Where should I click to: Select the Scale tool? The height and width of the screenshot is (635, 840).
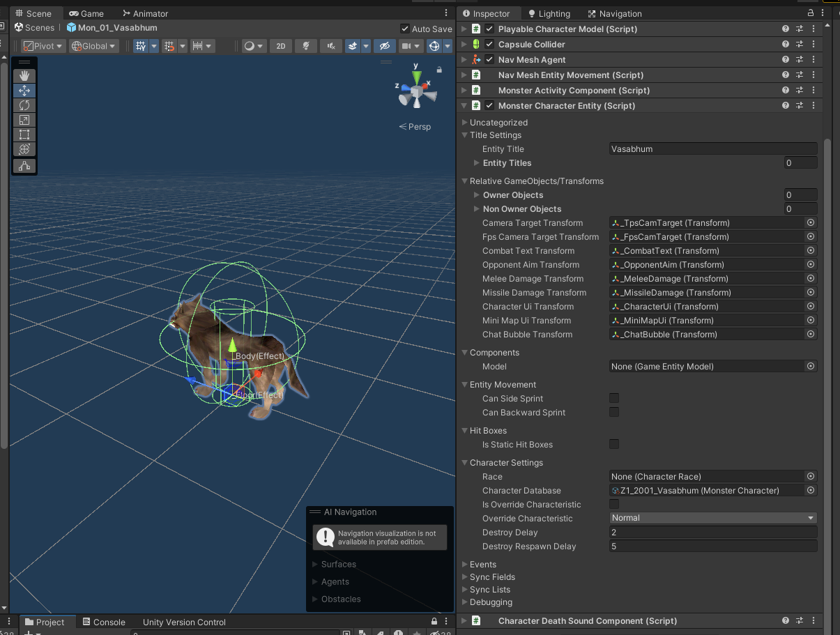coord(24,120)
